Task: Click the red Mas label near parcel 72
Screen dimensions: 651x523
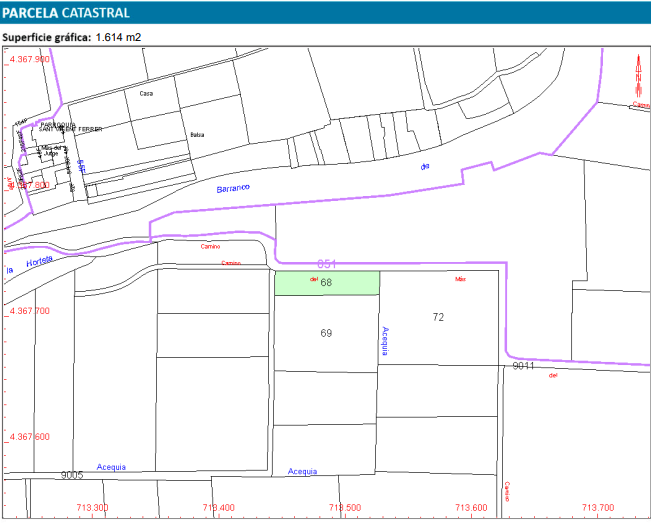Action: [x=460, y=279]
